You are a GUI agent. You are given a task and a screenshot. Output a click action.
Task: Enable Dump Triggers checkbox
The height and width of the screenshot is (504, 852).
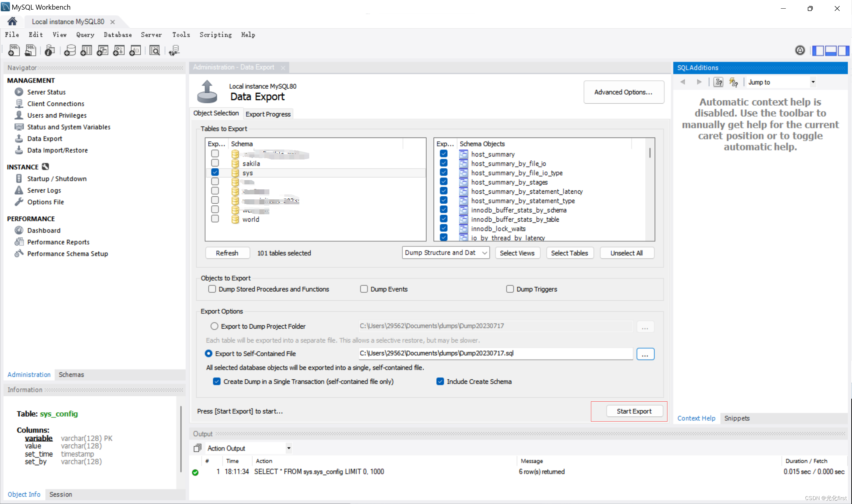(x=510, y=289)
